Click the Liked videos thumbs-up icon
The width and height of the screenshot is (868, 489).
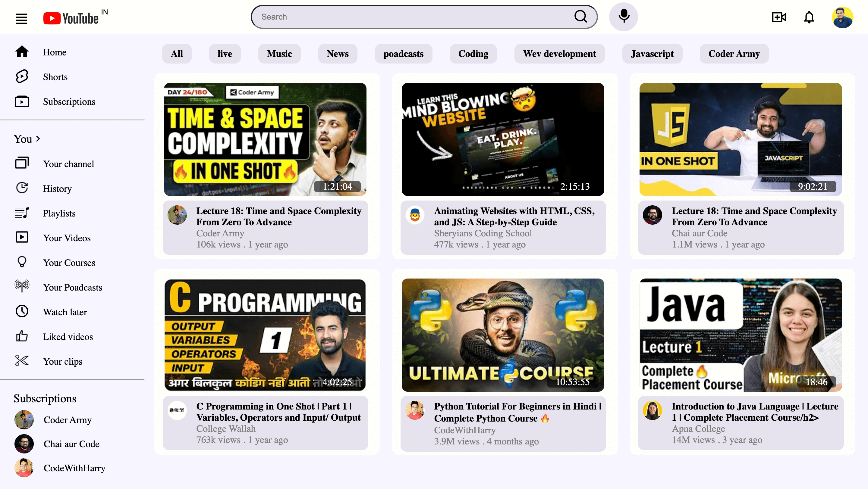22,336
